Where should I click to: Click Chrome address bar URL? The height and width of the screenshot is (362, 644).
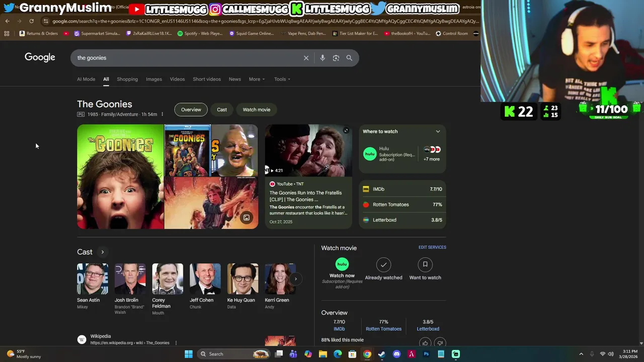coord(266,21)
